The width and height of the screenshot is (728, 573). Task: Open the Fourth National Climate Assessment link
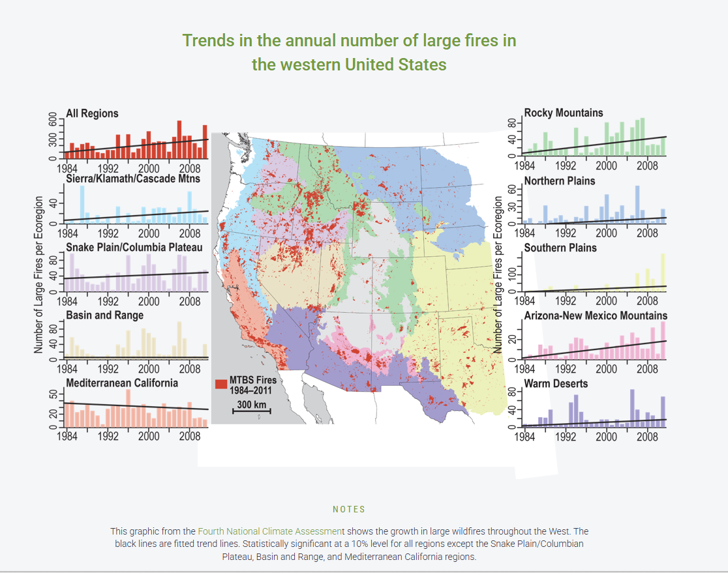coord(271,531)
